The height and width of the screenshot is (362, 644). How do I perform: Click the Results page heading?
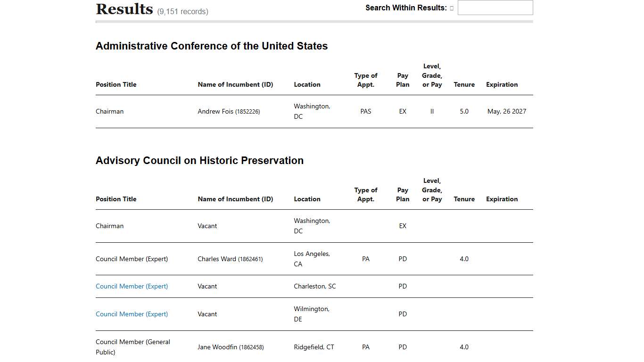pyautogui.click(x=124, y=8)
